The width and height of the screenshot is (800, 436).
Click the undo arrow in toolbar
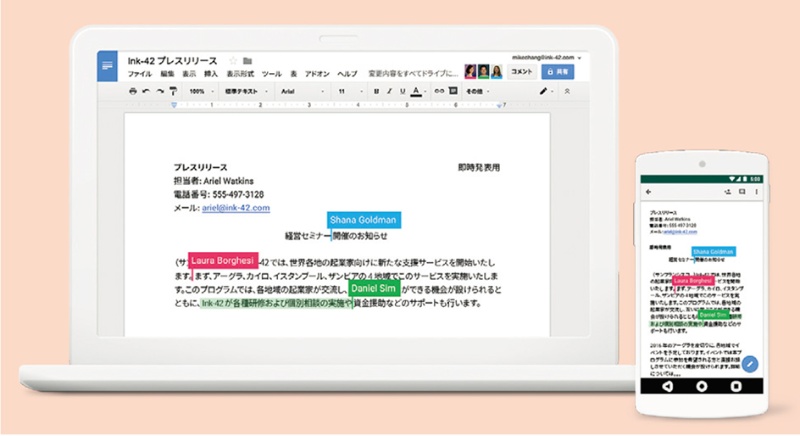146,91
